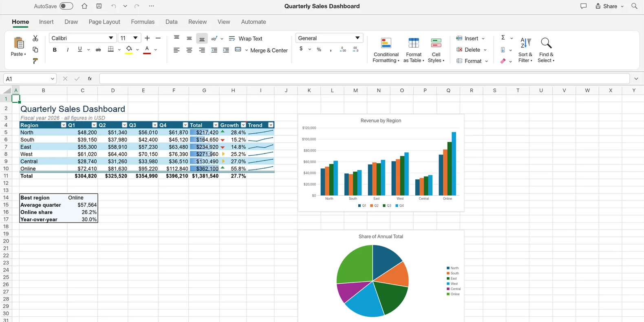
Task: Open Conditional Formatting
Action: (x=386, y=50)
